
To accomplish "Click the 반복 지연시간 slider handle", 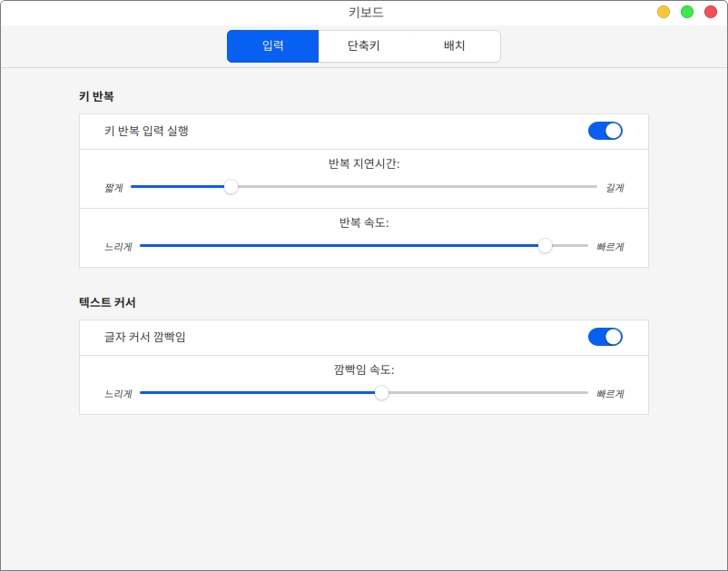I will coord(231,187).
